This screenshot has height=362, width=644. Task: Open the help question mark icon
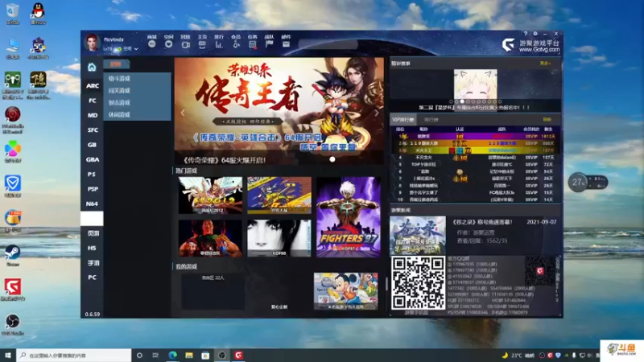click(526, 34)
